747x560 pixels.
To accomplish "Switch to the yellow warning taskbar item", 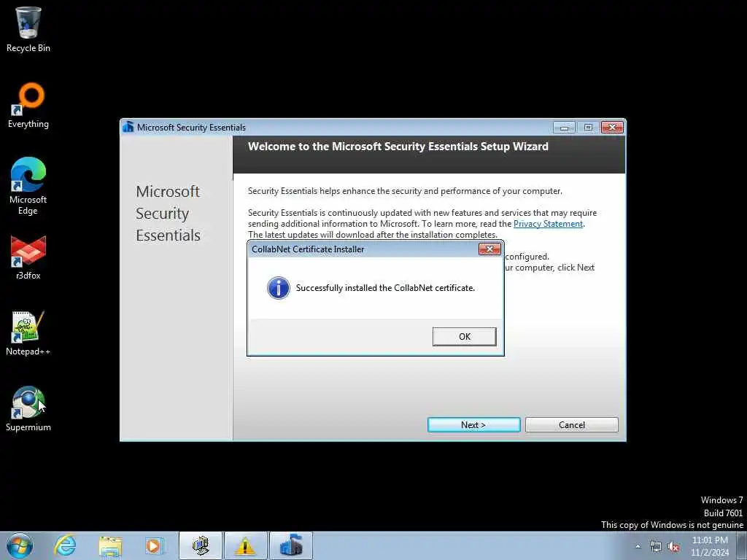I will pos(246,545).
